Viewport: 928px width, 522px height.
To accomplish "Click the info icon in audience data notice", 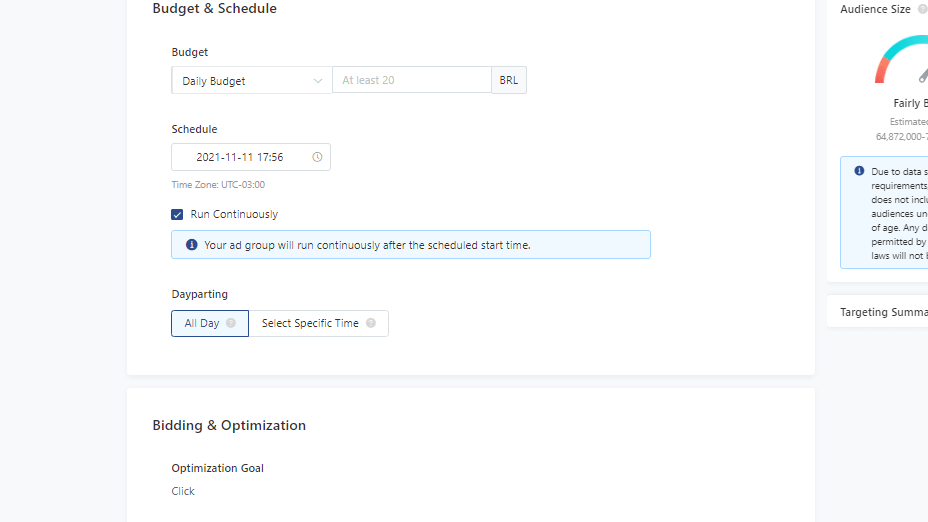I will click(x=859, y=171).
